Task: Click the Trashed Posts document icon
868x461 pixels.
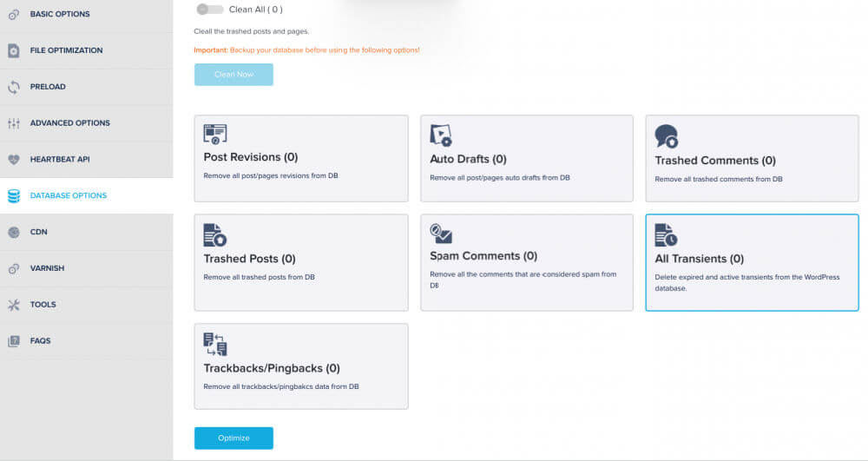Action: tap(214, 235)
